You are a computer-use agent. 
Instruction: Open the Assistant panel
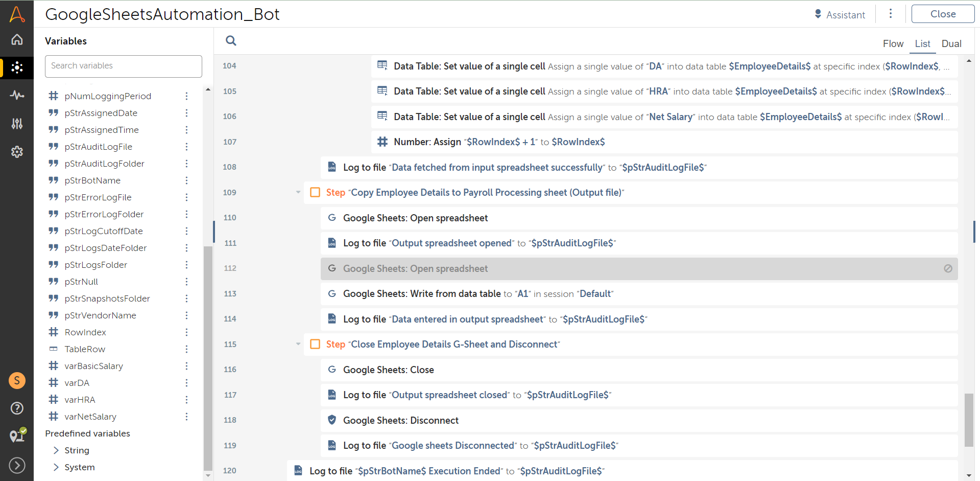pos(840,15)
